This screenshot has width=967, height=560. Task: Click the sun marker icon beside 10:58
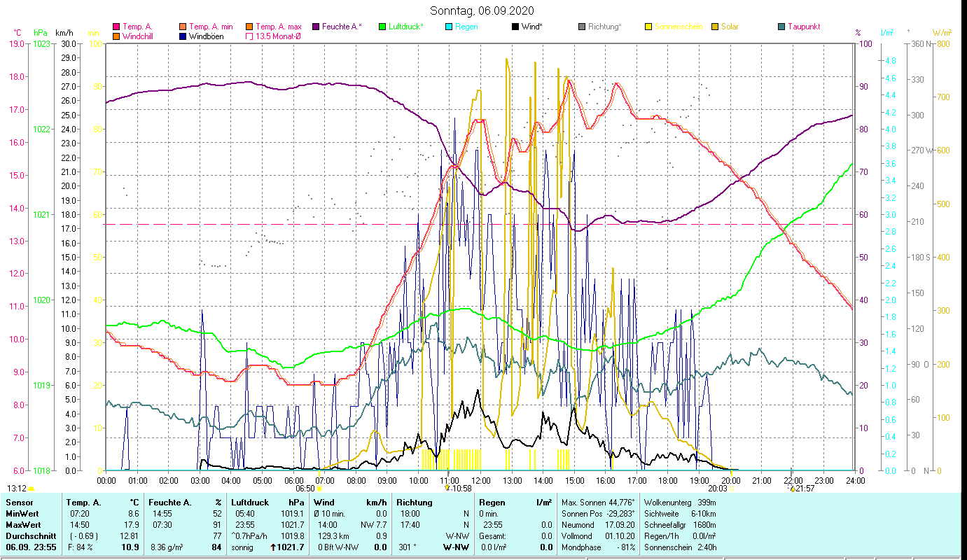[x=447, y=489]
